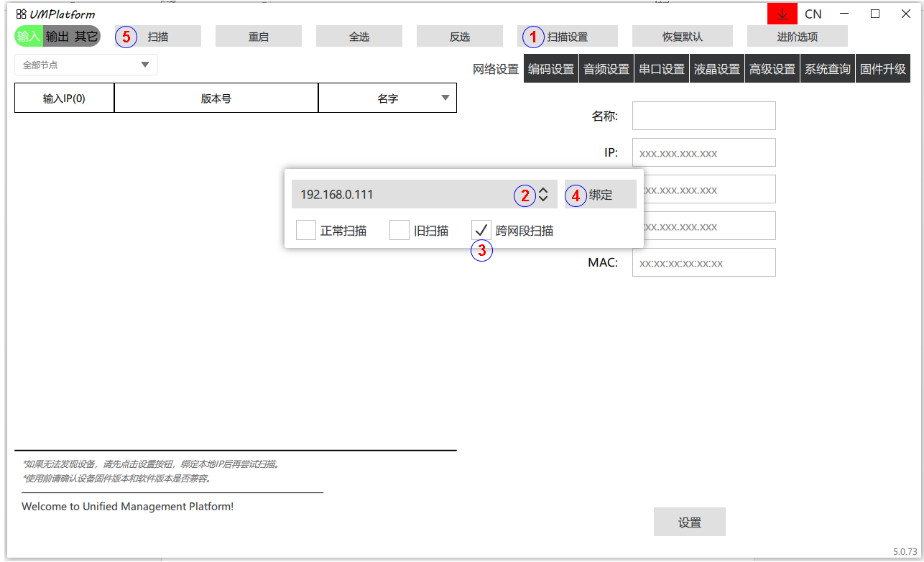Select the 输入 mode toggle

coord(29,37)
